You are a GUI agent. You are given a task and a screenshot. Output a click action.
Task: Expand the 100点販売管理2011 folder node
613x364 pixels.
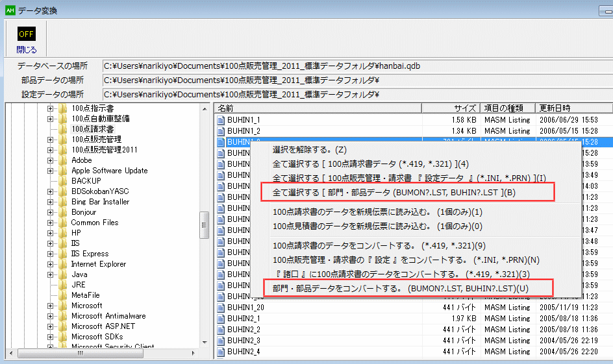[50, 150]
